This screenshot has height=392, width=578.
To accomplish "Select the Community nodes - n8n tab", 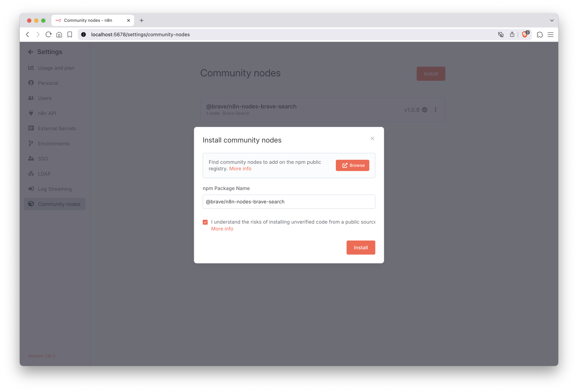I will click(92, 20).
